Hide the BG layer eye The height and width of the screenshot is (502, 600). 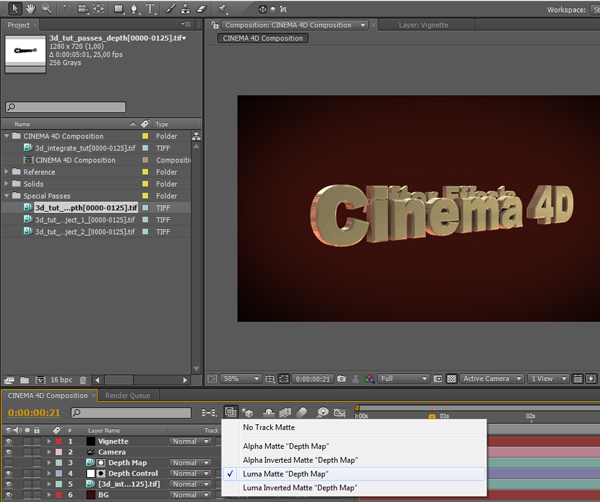(9, 495)
